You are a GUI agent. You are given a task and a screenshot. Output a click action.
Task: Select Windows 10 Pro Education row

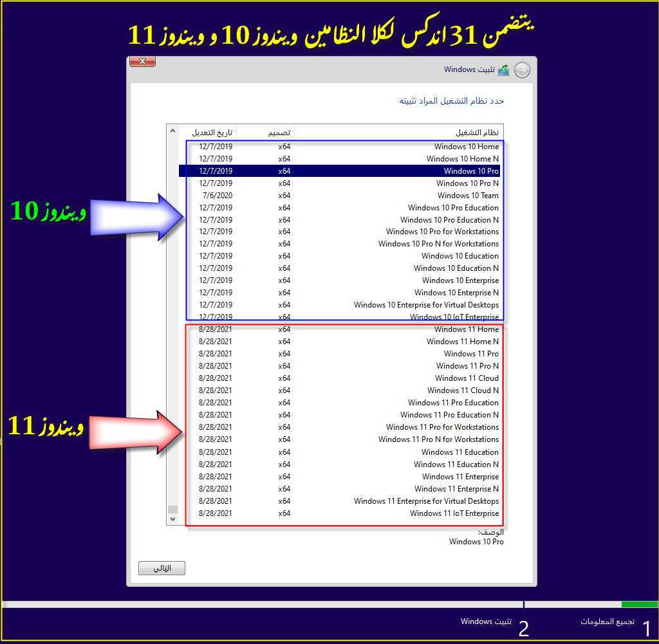340,208
